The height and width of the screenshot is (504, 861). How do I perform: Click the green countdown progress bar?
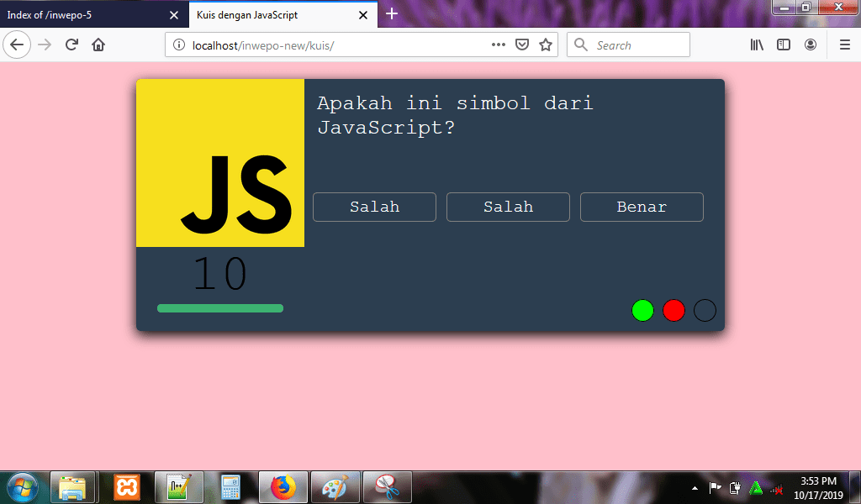click(x=220, y=308)
